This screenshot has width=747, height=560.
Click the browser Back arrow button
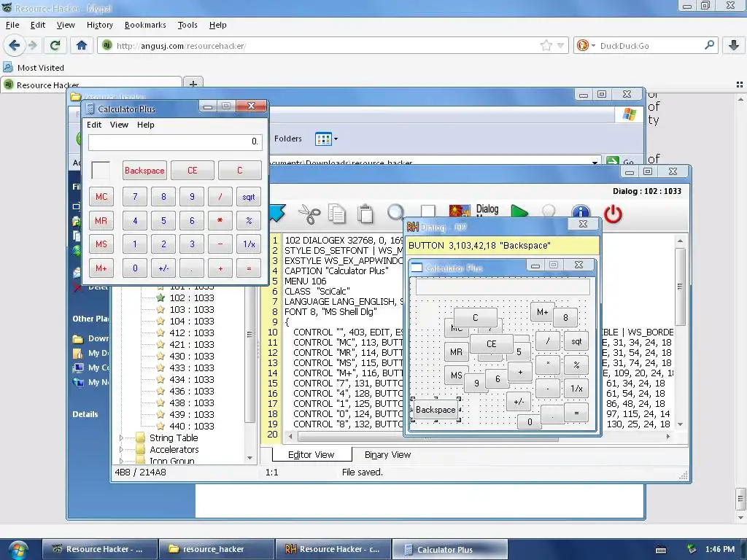tap(14, 45)
